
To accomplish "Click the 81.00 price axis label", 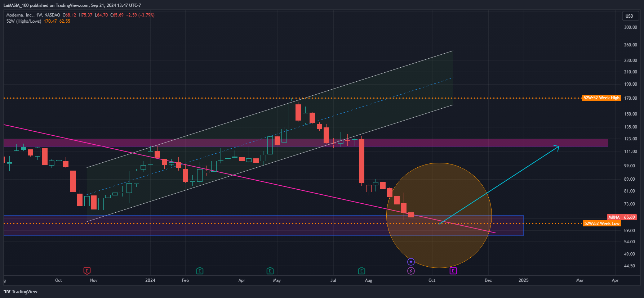I will (630, 191).
